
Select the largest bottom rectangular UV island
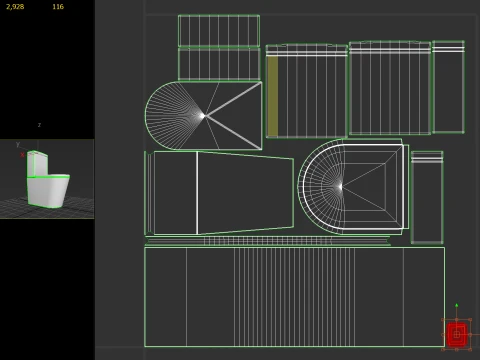295,297
